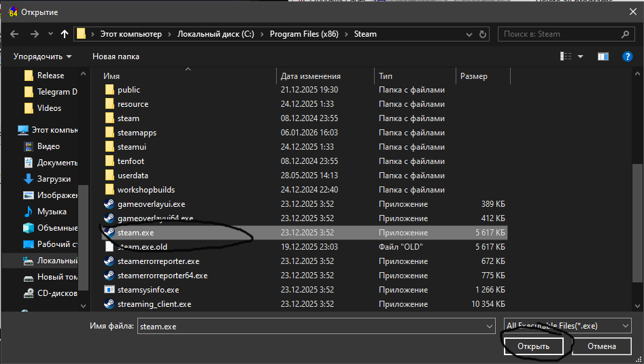The image size is (644, 364).
Task: Select the userdata folder icon
Action: pyautogui.click(x=109, y=176)
